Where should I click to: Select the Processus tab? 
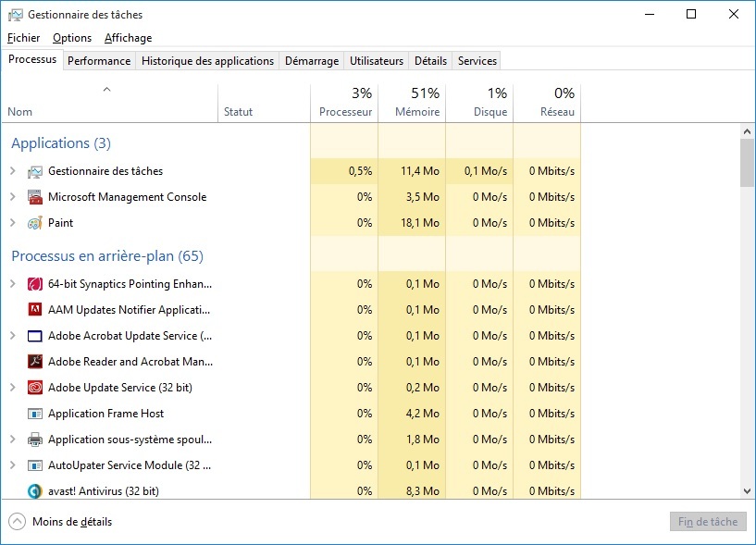click(x=32, y=59)
